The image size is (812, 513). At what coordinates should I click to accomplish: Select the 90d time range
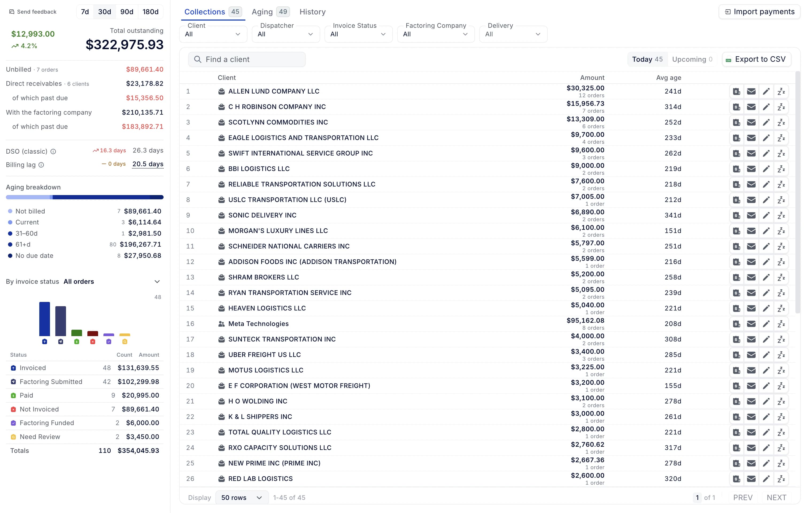pyautogui.click(x=127, y=12)
